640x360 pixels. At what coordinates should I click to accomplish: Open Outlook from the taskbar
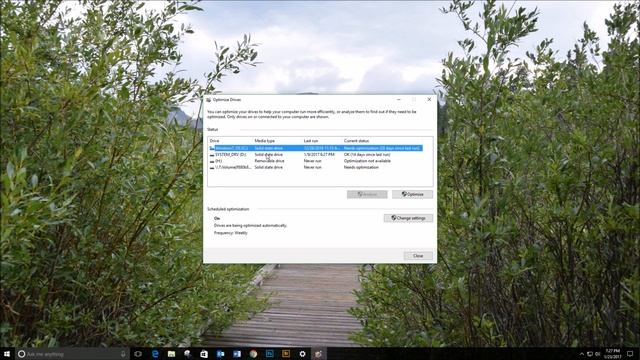[x=220, y=354]
